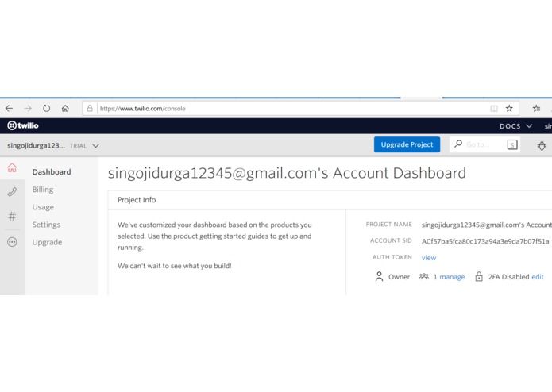This screenshot has height=392, width=552.
Task: Click the browser forward arrow
Action: pos(28,108)
